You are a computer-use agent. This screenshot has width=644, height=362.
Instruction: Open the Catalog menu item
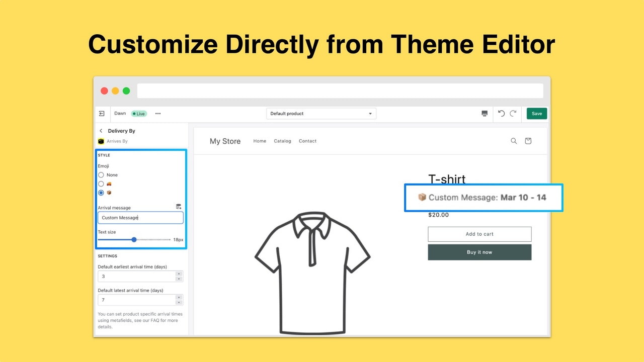(x=282, y=141)
